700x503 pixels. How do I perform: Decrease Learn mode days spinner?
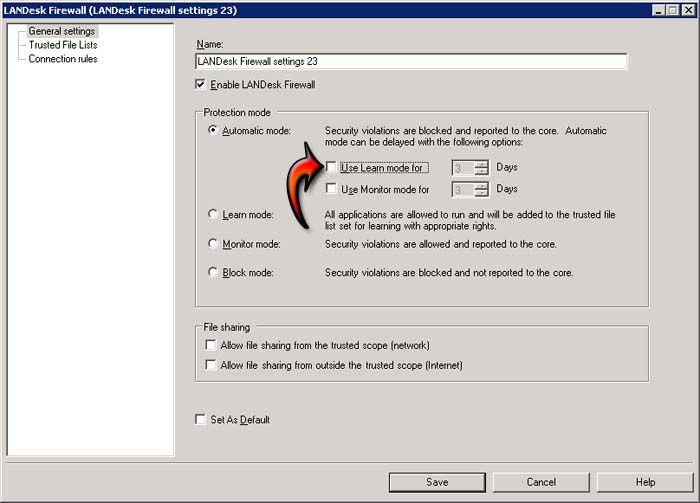[x=481, y=171]
